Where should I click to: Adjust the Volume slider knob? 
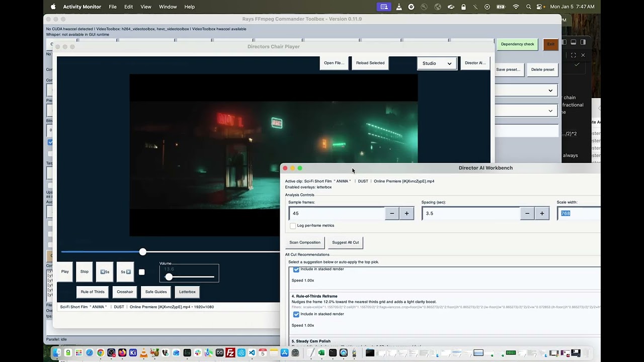(169, 277)
